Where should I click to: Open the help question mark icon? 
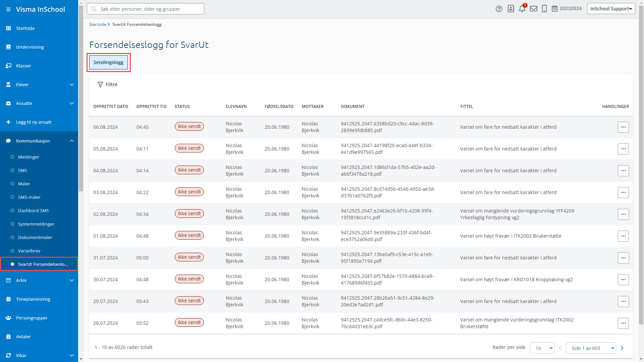coord(499,9)
